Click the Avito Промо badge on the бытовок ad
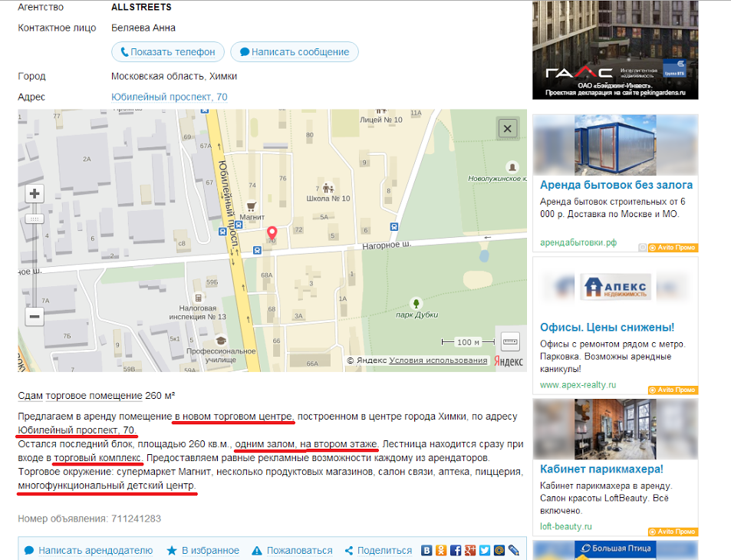Screen dimensions: 731x560 (673, 248)
